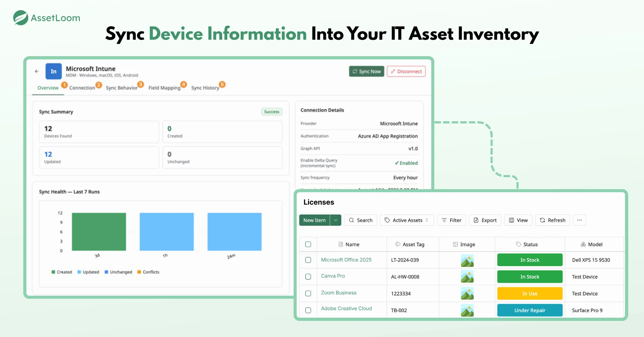
Task: Click the tag icon in Active Assets
Action: click(x=387, y=220)
